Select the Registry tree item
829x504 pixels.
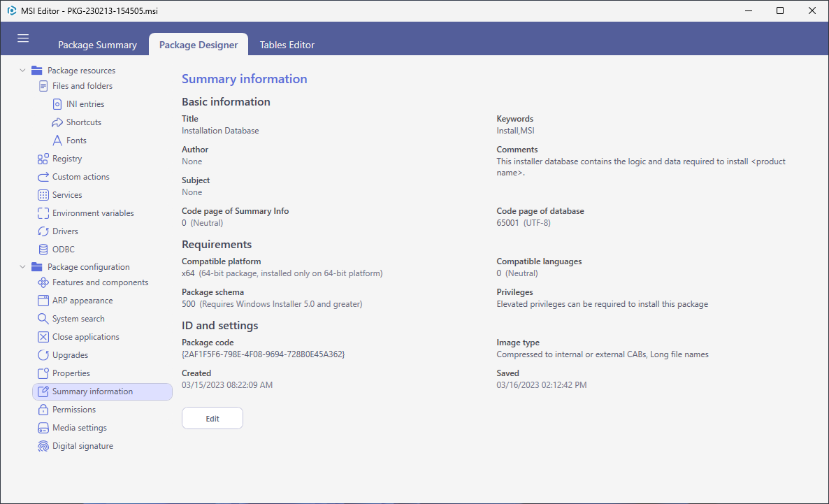tap(67, 159)
